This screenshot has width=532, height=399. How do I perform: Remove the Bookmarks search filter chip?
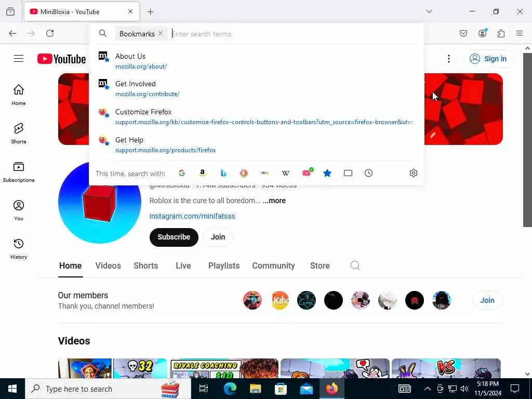click(x=161, y=34)
